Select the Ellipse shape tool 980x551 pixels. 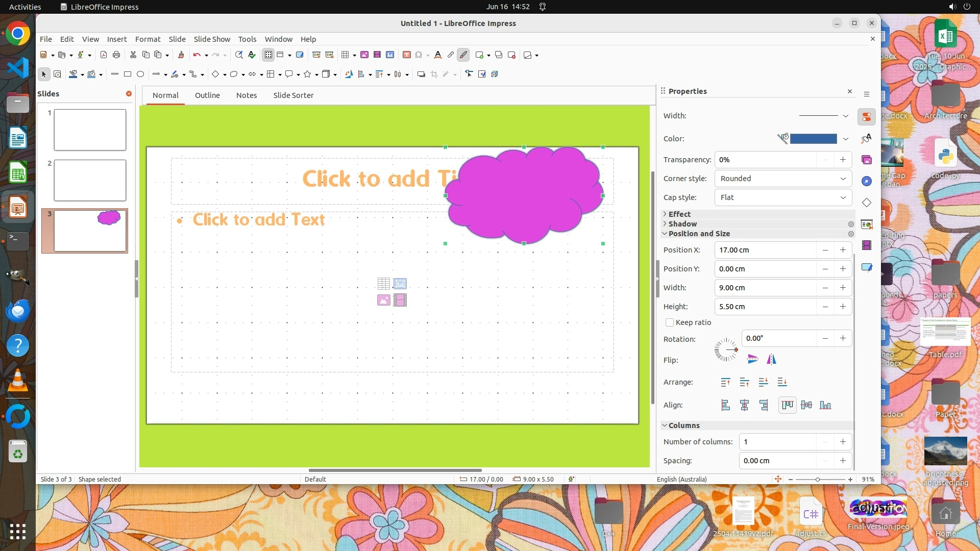click(x=140, y=74)
